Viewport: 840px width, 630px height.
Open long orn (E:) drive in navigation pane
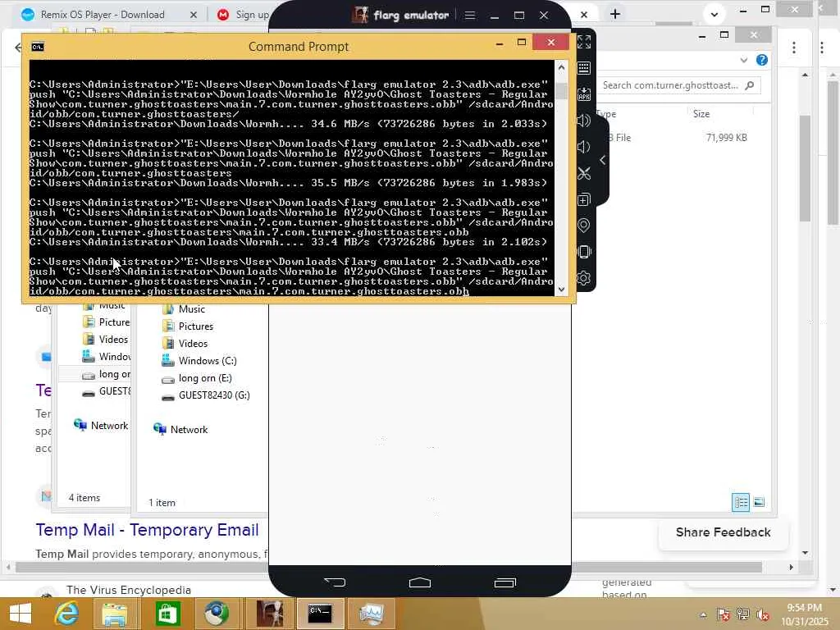pyautogui.click(x=204, y=377)
